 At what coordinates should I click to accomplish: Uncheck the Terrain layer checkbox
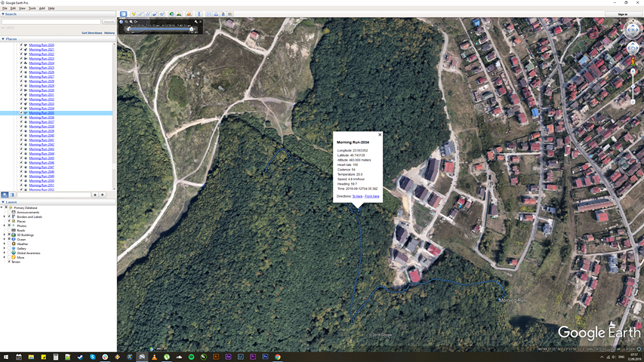click(x=9, y=262)
